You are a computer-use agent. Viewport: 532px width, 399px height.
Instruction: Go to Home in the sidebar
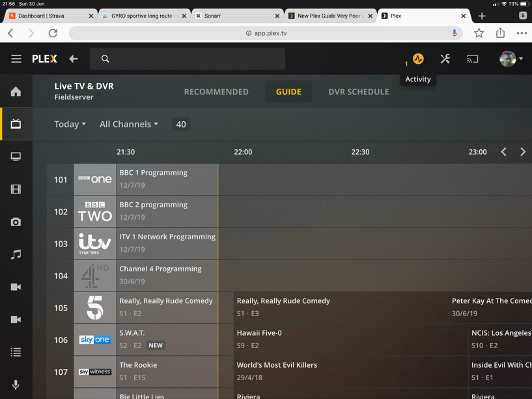(x=16, y=91)
